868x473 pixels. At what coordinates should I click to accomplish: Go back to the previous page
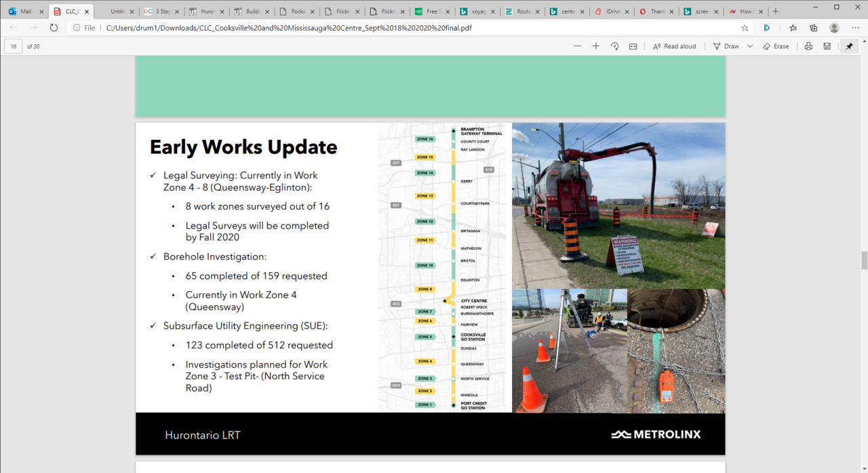(x=14, y=28)
